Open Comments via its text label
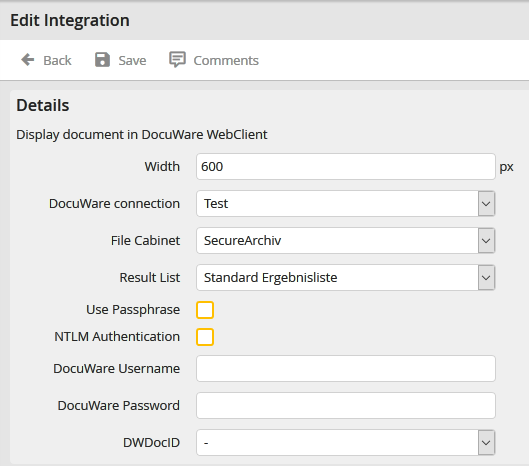The height and width of the screenshot is (466, 529). [x=226, y=61]
